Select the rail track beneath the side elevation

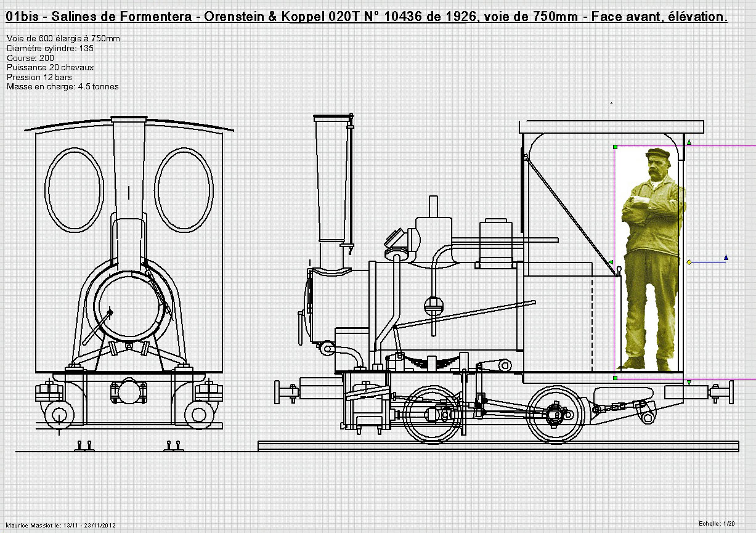point(498,446)
